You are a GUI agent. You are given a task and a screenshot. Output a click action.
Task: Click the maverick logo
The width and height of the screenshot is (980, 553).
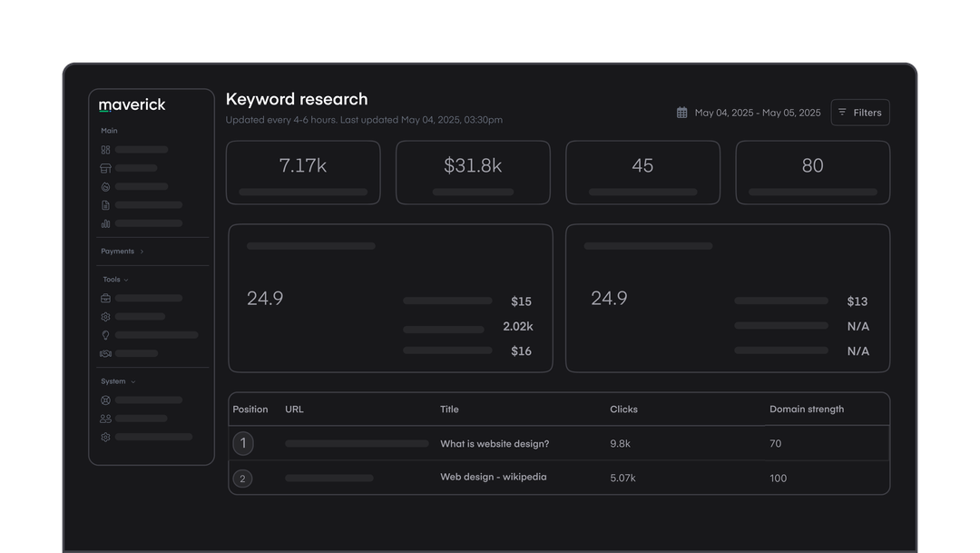(132, 104)
